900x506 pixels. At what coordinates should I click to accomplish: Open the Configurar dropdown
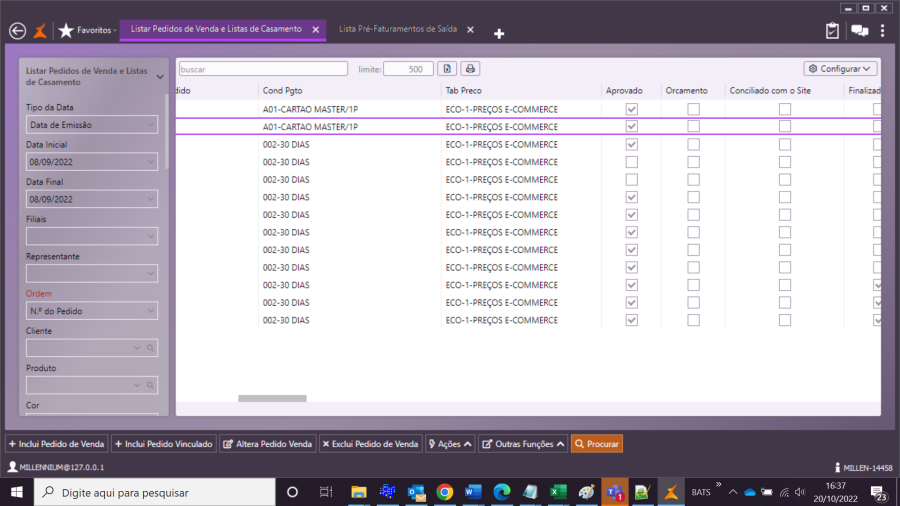pos(840,69)
